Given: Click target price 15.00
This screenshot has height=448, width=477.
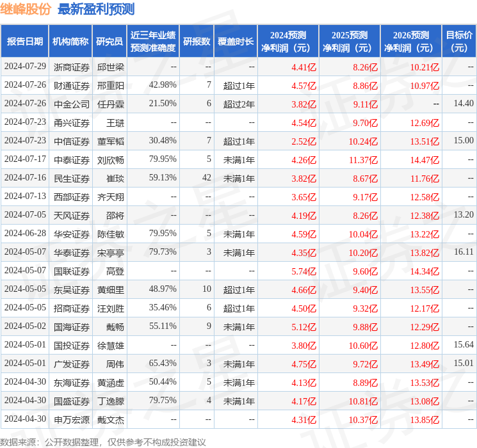Looking at the screenshot, I should tap(464, 141).
